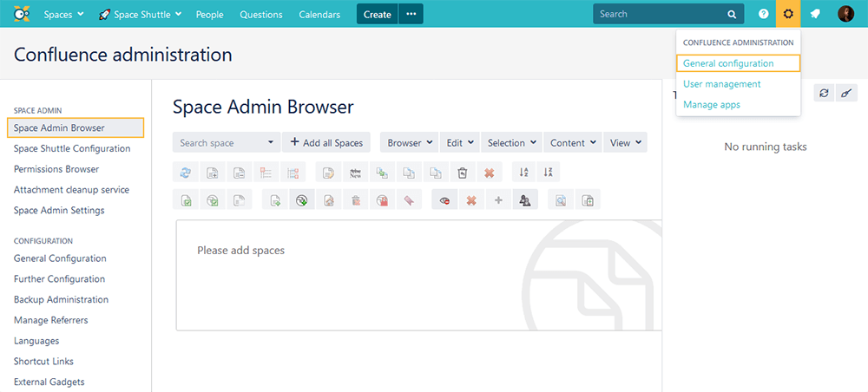868x392 pixels.
Task: Click the search magnifier icon
Action: click(732, 15)
